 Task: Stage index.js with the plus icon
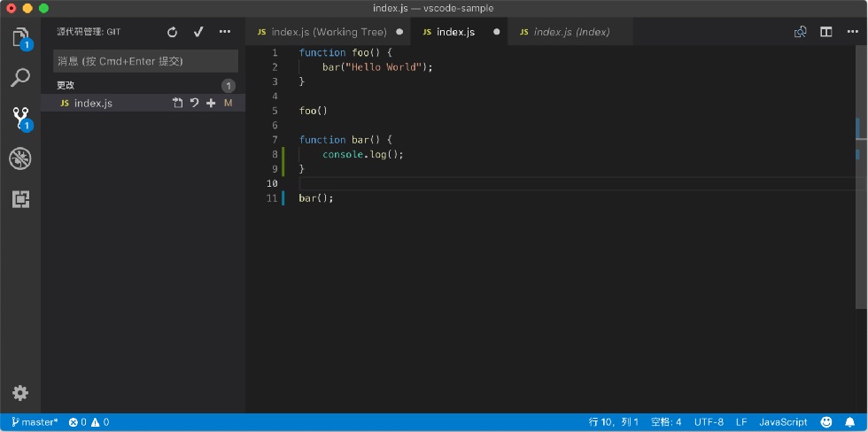(211, 103)
